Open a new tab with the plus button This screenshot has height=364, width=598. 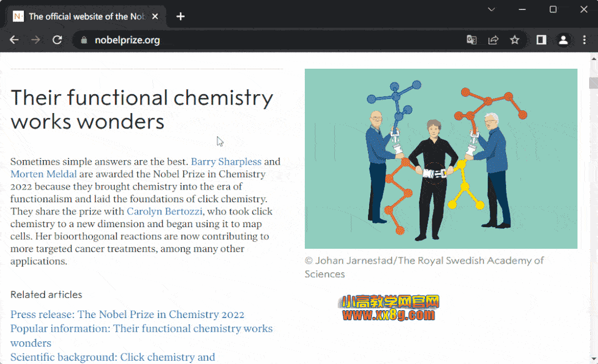tap(180, 17)
